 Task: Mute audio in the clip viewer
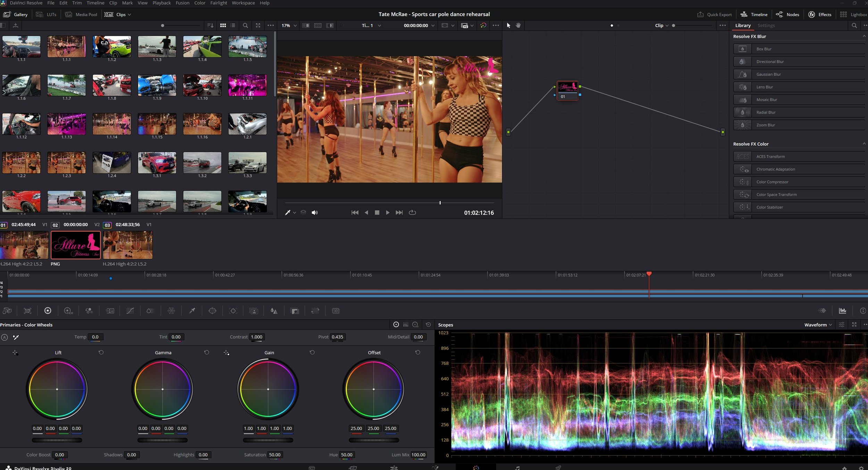click(x=315, y=212)
